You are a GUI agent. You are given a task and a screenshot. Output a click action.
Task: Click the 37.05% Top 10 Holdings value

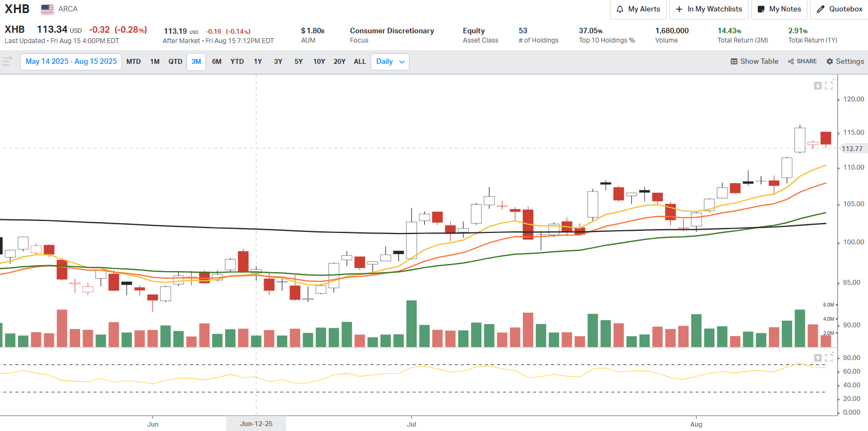[x=590, y=31]
